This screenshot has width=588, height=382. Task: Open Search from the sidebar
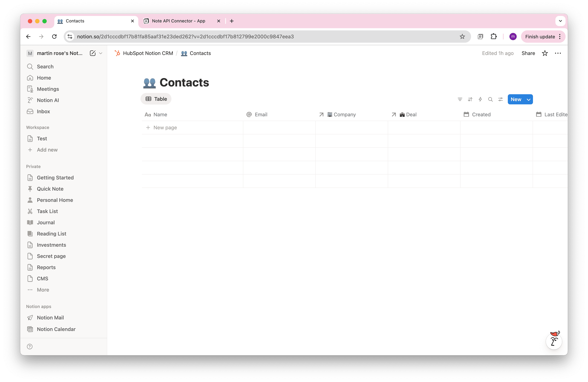(x=45, y=66)
